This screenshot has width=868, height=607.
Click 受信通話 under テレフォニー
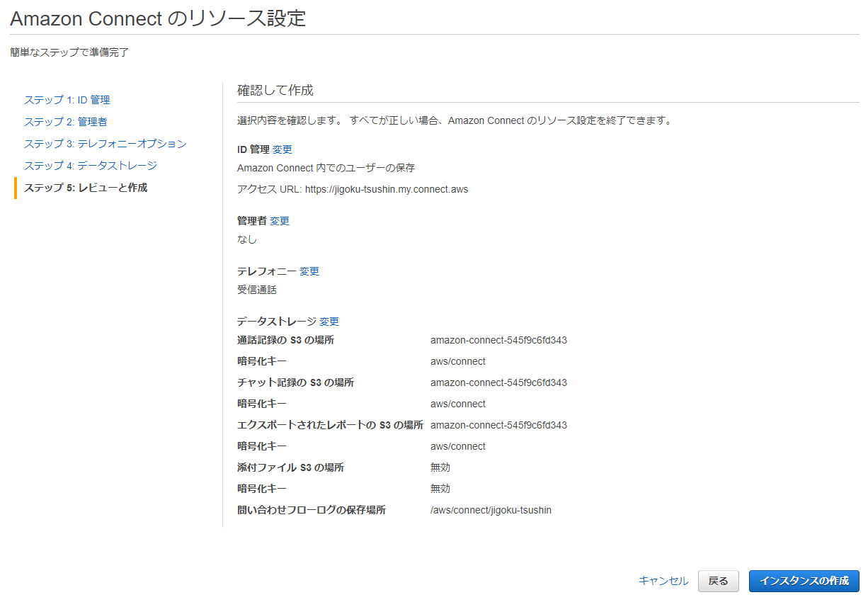tap(257, 290)
